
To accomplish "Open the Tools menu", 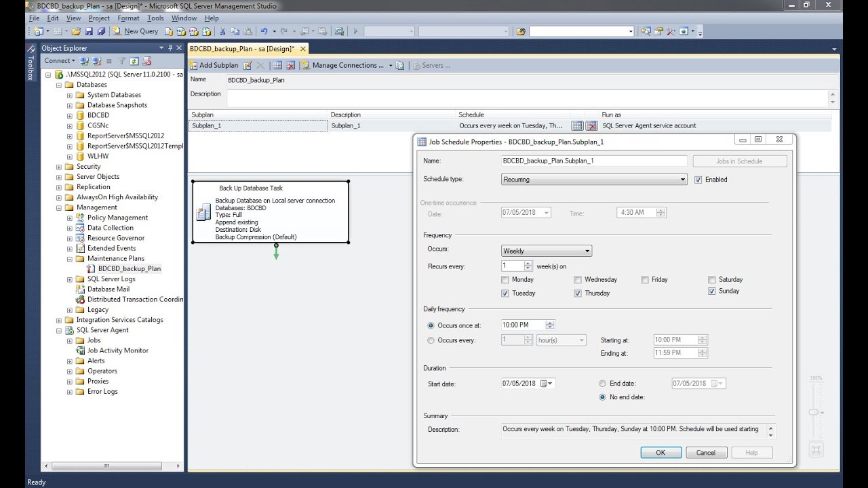I will coord(155,18).
